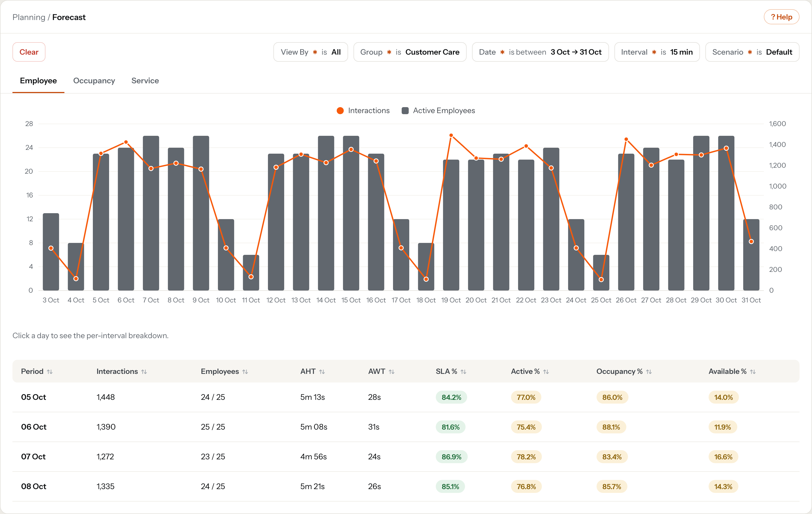Click the 14.0% Available badge

[x=723, y=397]
